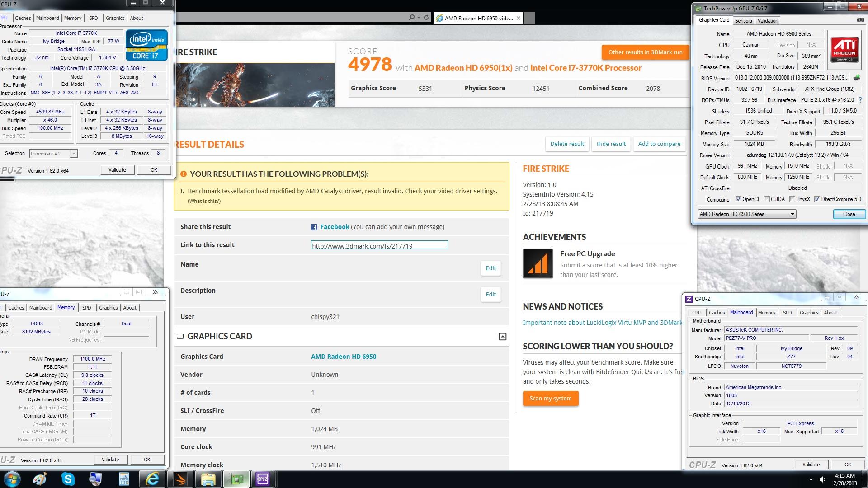868x488 pixels.
Task: Click the Intel Core i7-3770K Processor link
Action: [x=586, y=68]
